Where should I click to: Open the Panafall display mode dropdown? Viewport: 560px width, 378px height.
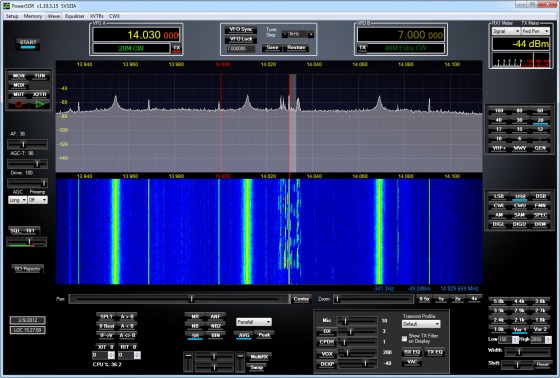[x=254, y=322]
